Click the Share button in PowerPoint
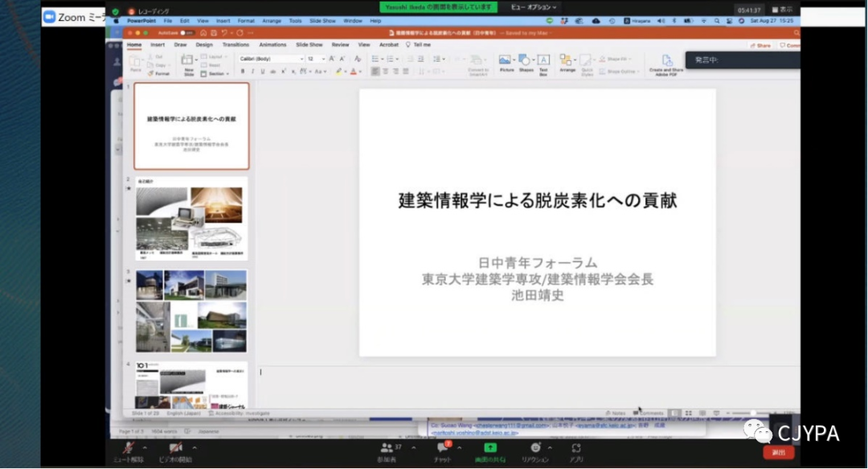The width and height of the screenshot is (868, 469). point(760,46)
